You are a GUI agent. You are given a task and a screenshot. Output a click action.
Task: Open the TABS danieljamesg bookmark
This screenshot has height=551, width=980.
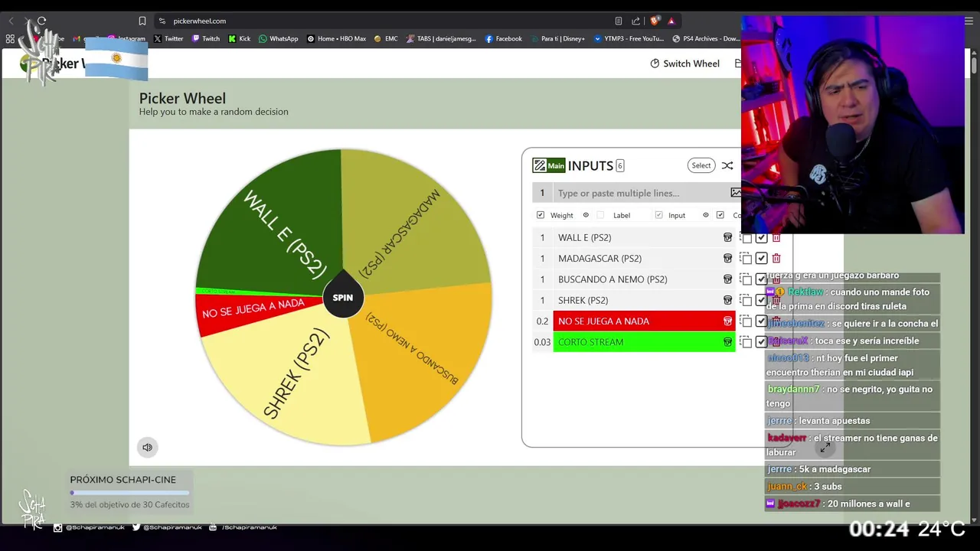point(441,38)
